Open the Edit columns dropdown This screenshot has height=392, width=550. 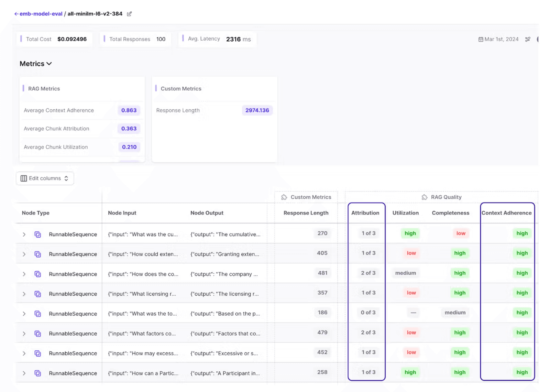point(45,178)
